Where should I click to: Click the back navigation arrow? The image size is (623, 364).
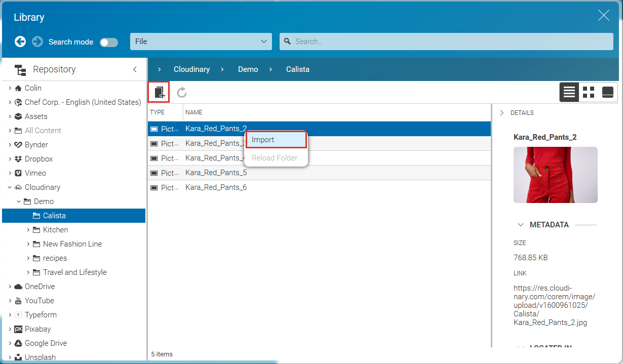coord(20,42)
